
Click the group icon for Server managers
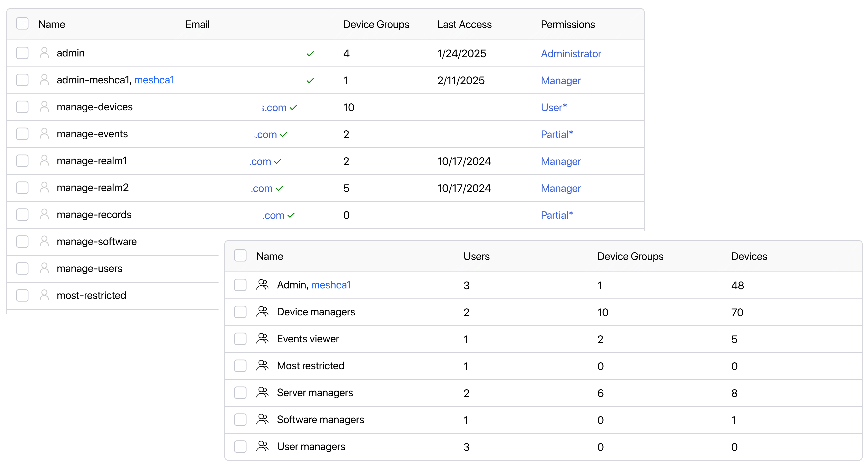[262, 393]
